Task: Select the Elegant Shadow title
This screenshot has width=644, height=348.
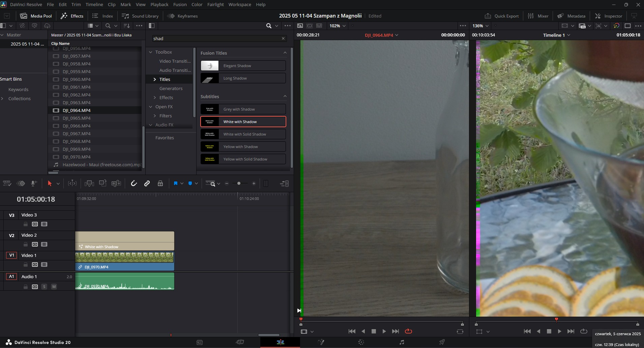Action: click(243, 66)
